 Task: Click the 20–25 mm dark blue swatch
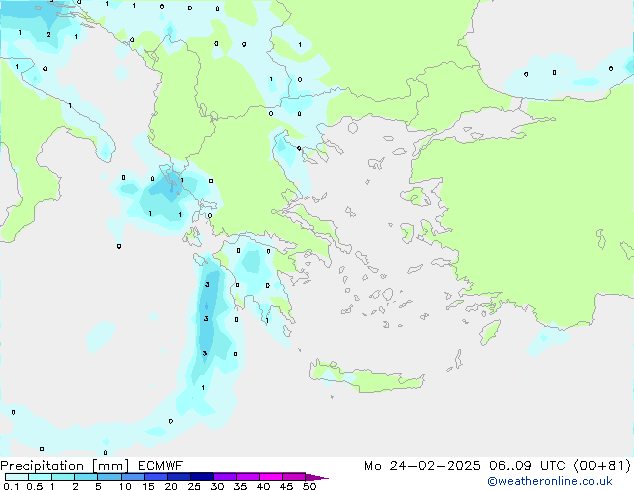pos(178,477)
